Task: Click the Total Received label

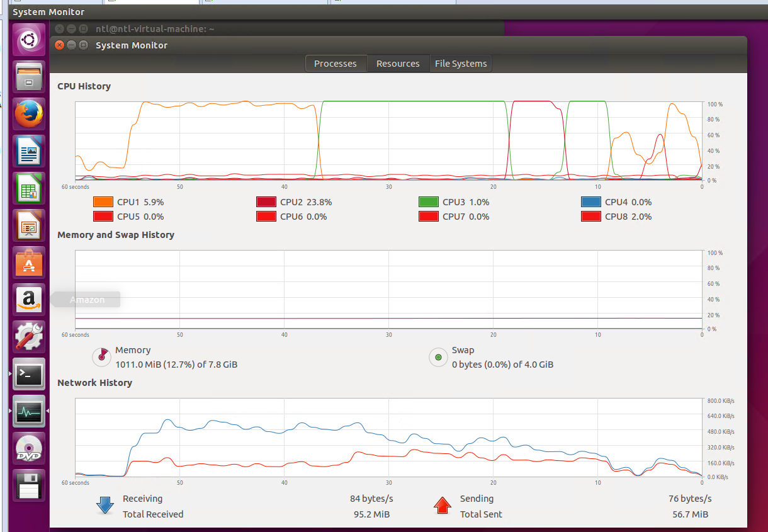Action: point(153,514)
